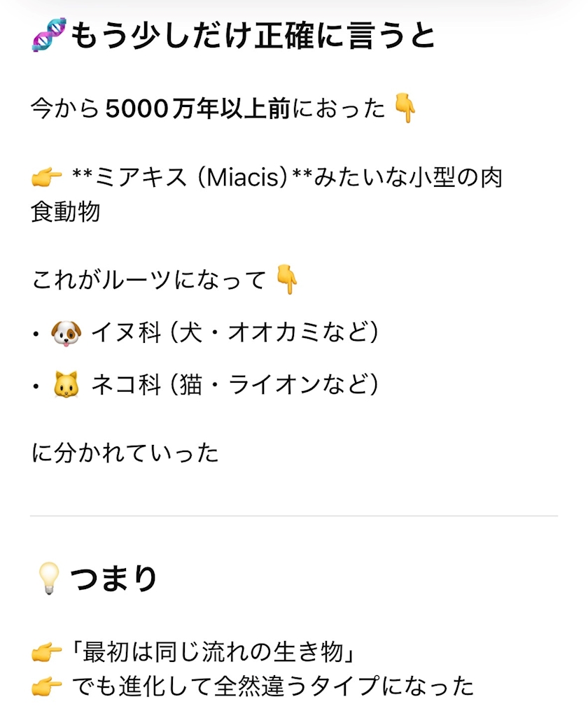Click the text 食動物
This screenshot has width=588, height=720.
pos(66,212)
